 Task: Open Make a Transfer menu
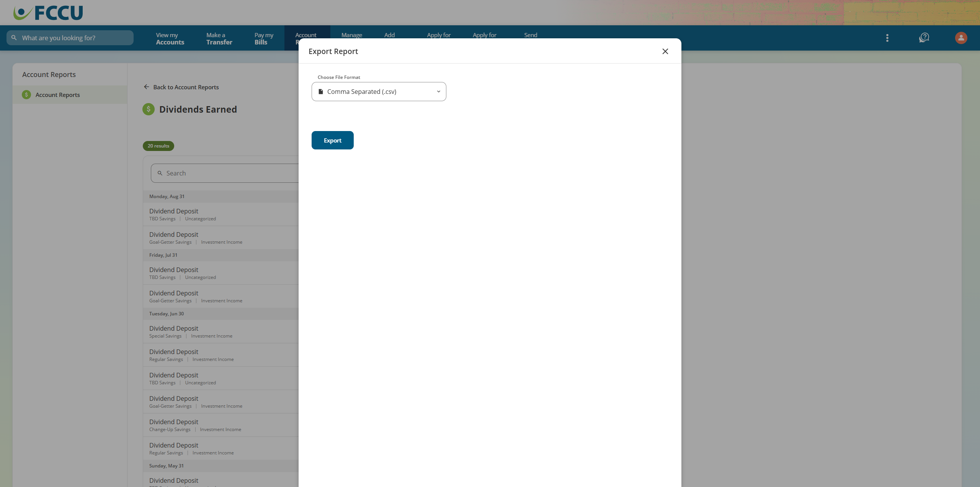coord(219,38)
